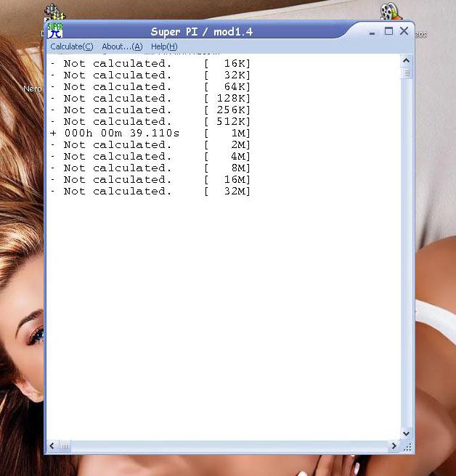Image resolution: width=456 pixels, height=476 pixels.
Task: Select the 32K not calculated row
Action: (150, 75)
